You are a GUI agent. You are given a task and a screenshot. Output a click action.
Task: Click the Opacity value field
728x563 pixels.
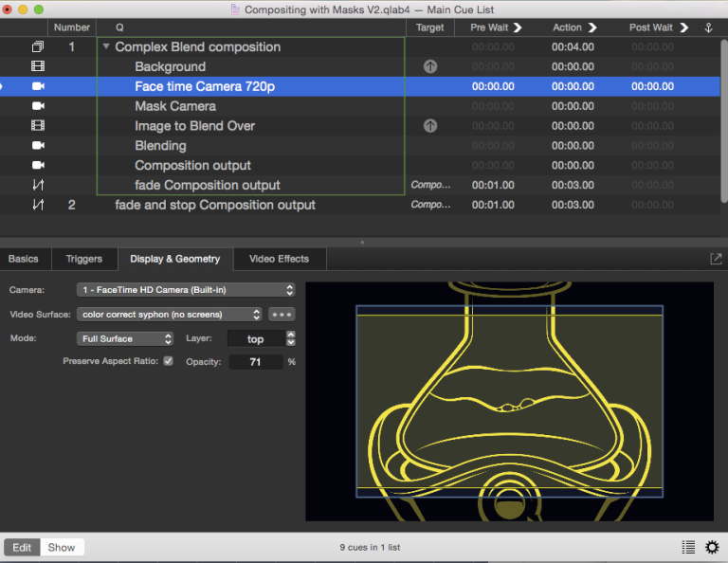click(x=255, y=362)
